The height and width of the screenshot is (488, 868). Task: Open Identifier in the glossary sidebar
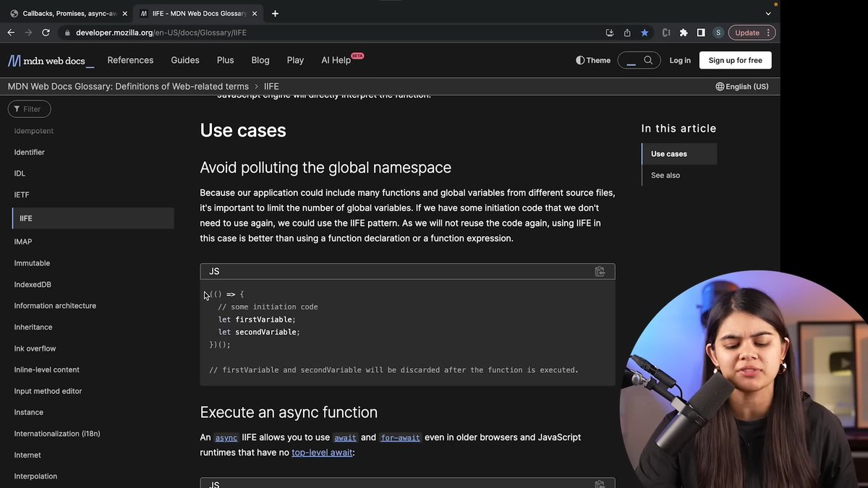[30, 153]
